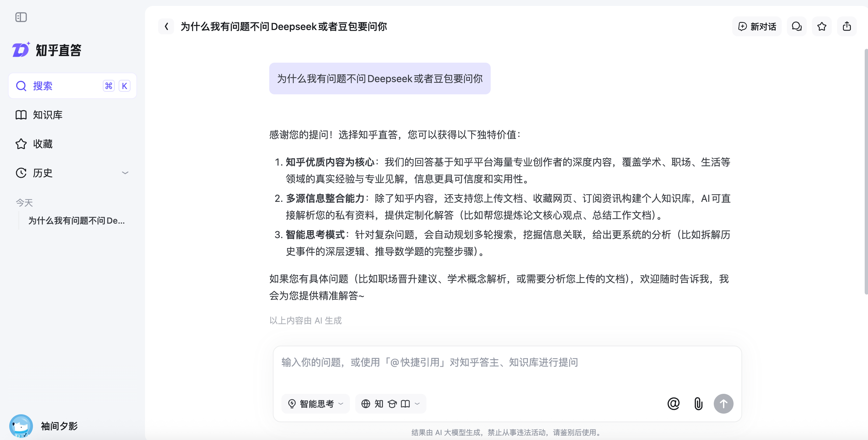Start a 新对话 new conversation
868x440 pixels.
(x=757, y=26)
